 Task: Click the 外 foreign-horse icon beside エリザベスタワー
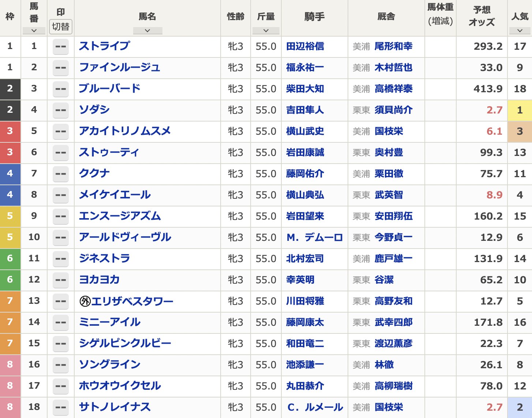pos(85,301)
